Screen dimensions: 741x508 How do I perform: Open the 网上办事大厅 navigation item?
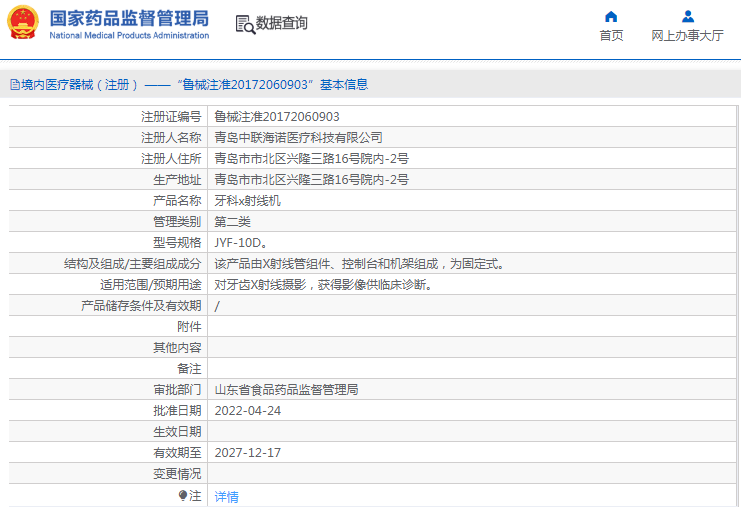coord(687,35)
